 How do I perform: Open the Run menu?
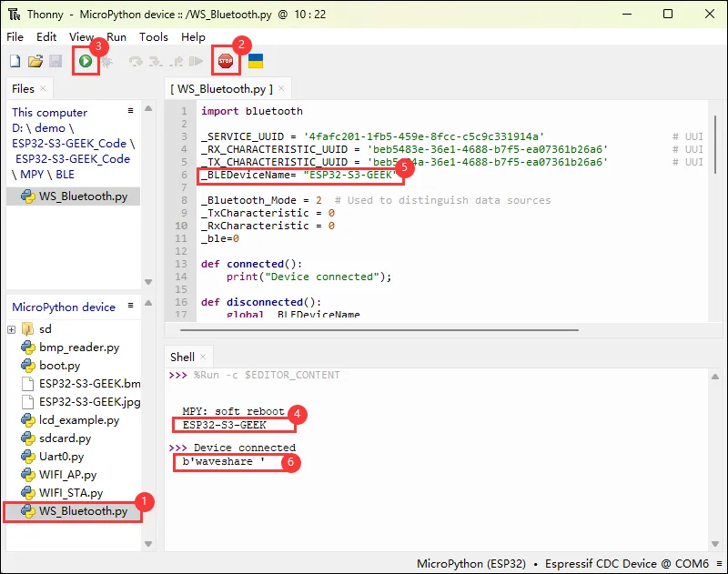116,37
